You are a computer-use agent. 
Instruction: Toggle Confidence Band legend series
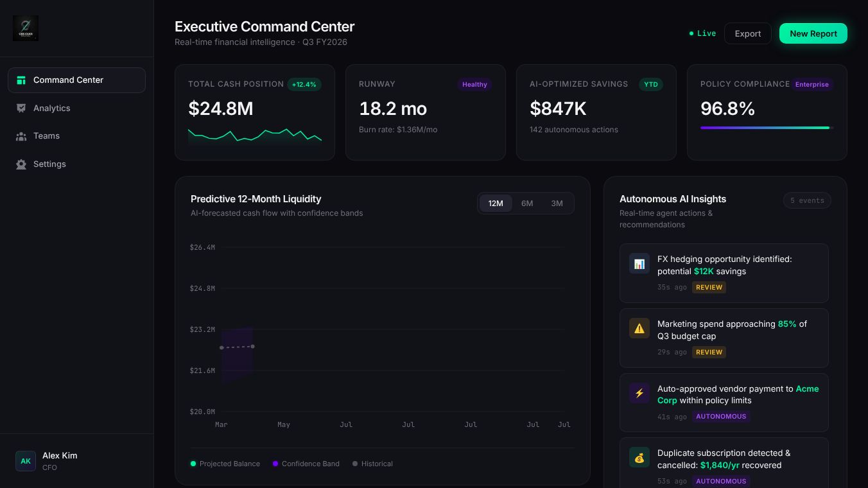[x=306, y=464]
